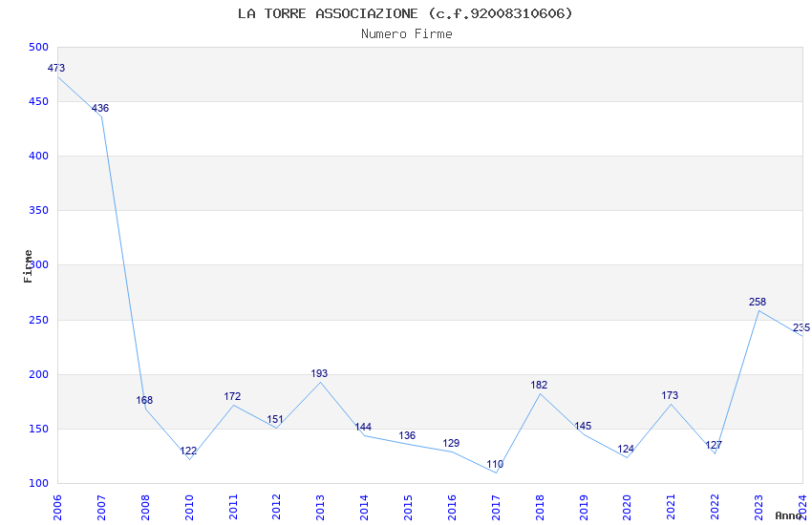Image resolution: width=812 pixels, height=525 pixels.
Task: Select data label 173 for 2021
Action: pos(670,395)
